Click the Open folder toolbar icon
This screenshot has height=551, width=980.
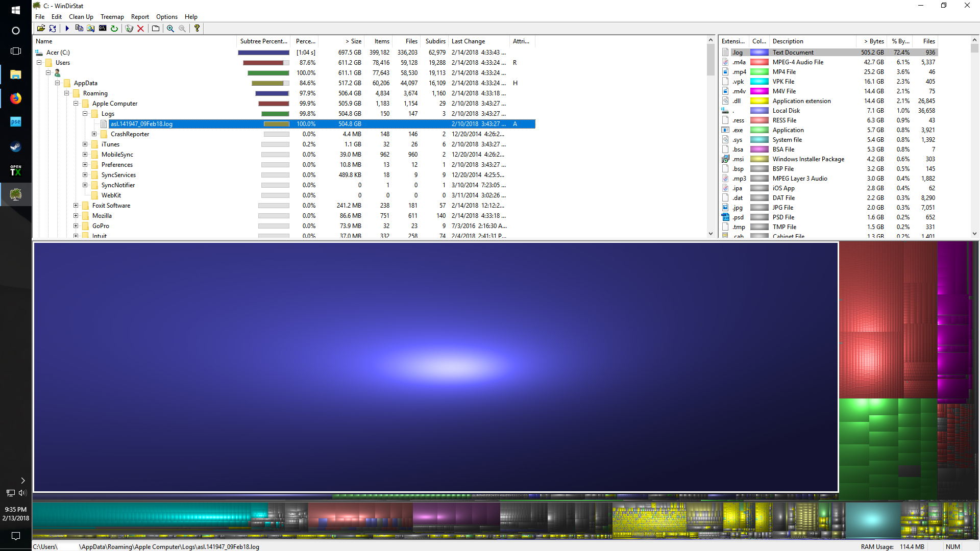(x=41, y=29)
